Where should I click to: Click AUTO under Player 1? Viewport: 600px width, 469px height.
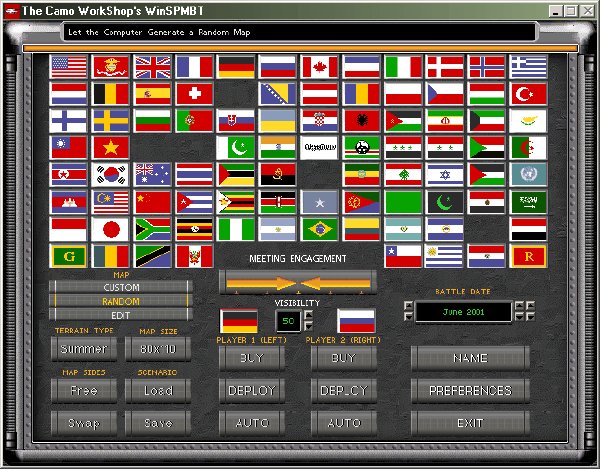(x=252, y=423)
